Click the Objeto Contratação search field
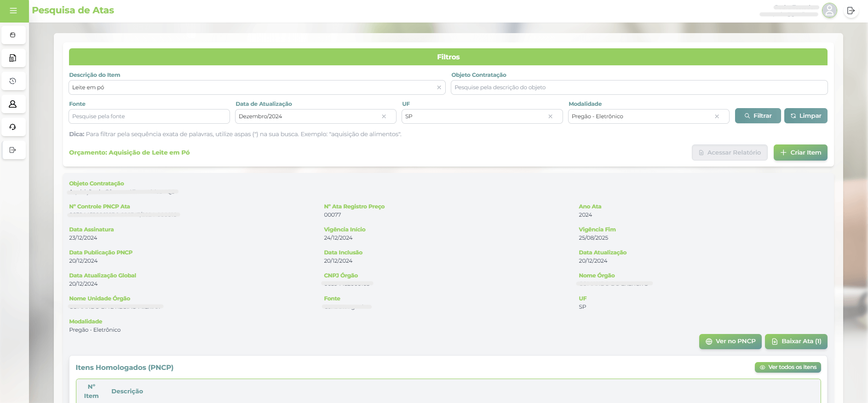868x403 pixels. coord(639,87)
